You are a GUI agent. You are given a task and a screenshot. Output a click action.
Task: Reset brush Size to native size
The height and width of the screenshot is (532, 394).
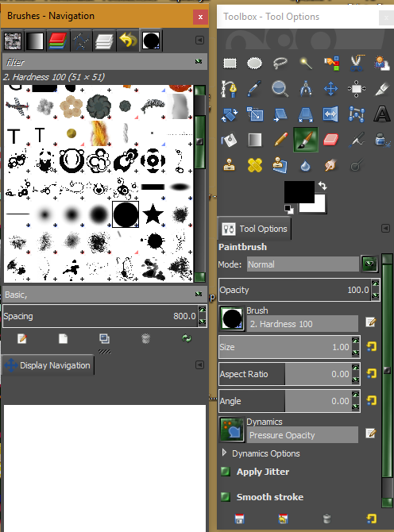(372, 346)
